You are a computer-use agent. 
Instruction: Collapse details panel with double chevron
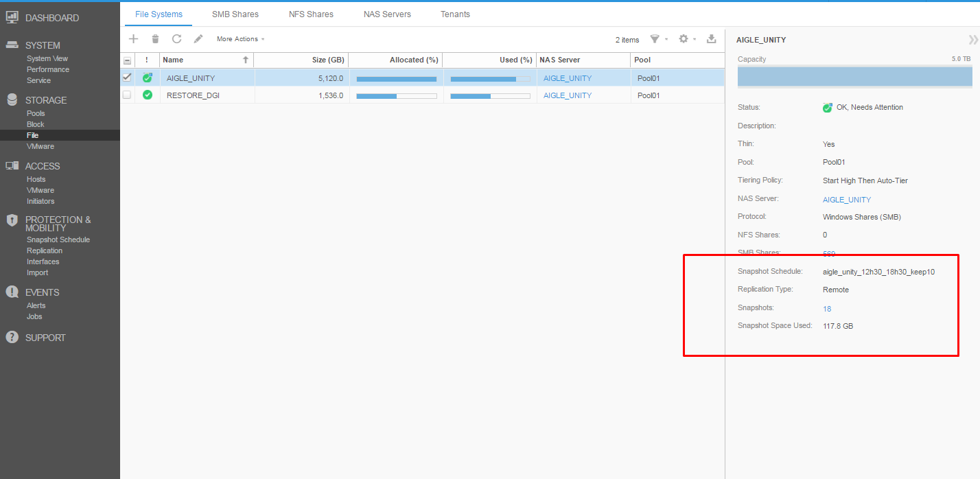pos(972,40)
